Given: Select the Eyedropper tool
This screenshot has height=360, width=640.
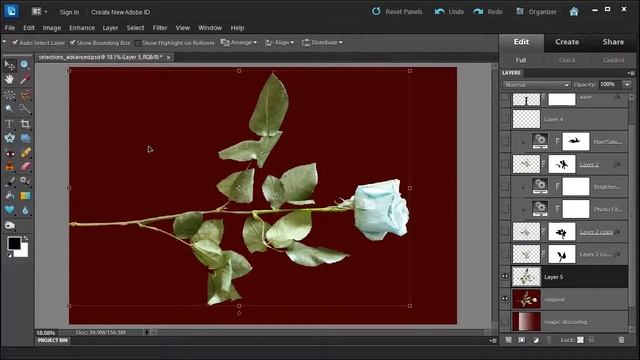Looking at the screenshot, I should (x=25, y=79).
